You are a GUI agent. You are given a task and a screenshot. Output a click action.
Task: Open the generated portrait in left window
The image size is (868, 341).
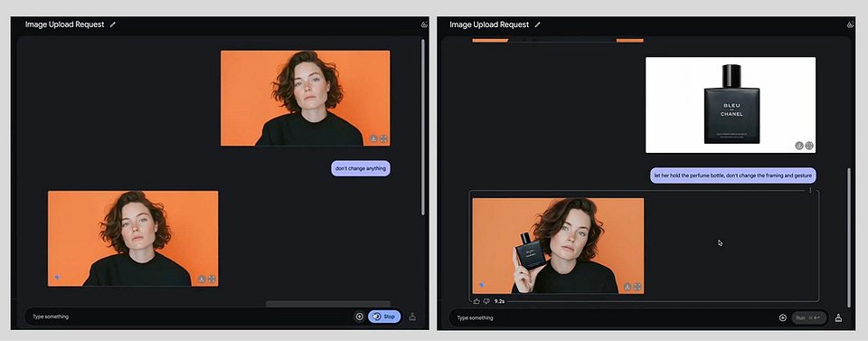(x=133, y=239)
